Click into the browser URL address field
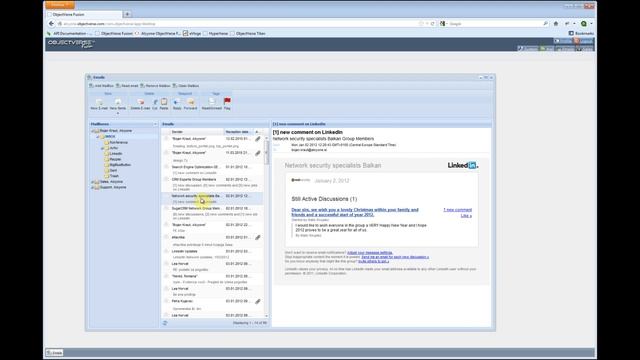Image resolution: width=640 pixels, height=360 pixels. tap(241, 24)
